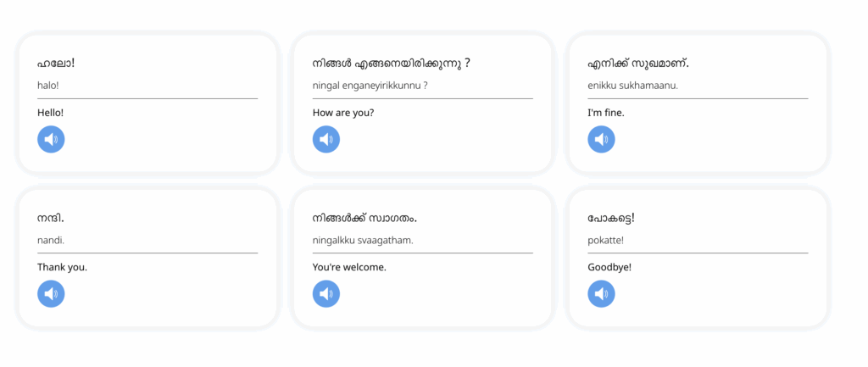Click the Malayalam text above "halo!"

pyautogui.click(x=56, y=64)
